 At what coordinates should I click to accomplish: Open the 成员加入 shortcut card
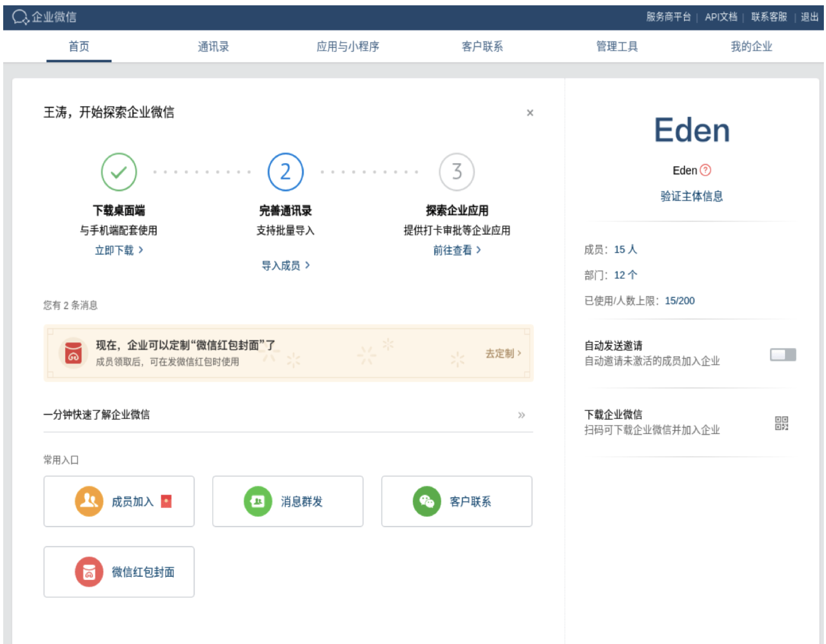(119, 501)
